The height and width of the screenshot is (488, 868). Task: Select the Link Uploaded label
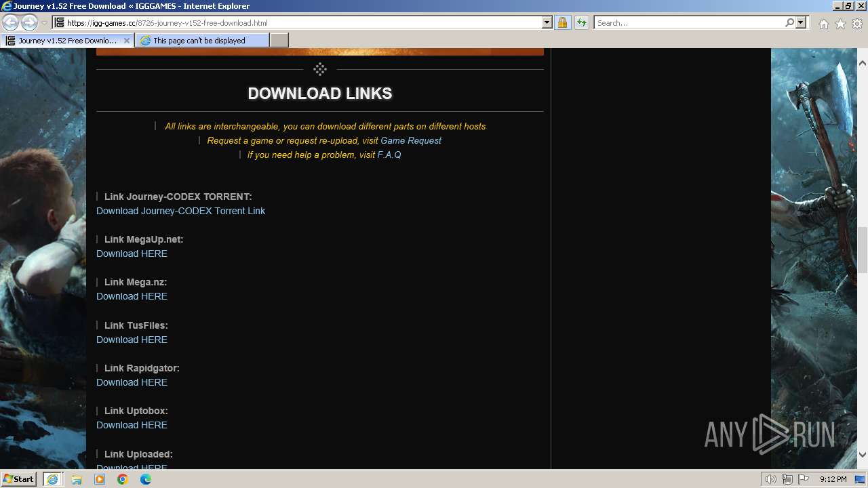[x=138, y=454]
